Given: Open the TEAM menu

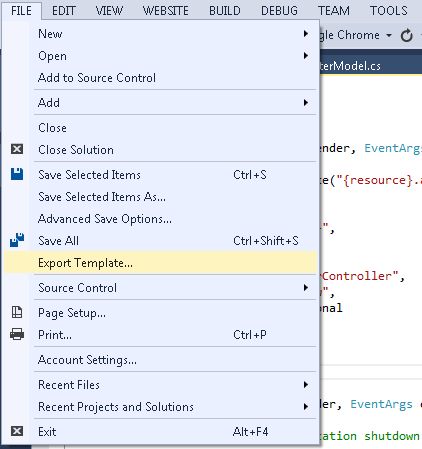Looking at the screenshot, I should coord(334,11).
